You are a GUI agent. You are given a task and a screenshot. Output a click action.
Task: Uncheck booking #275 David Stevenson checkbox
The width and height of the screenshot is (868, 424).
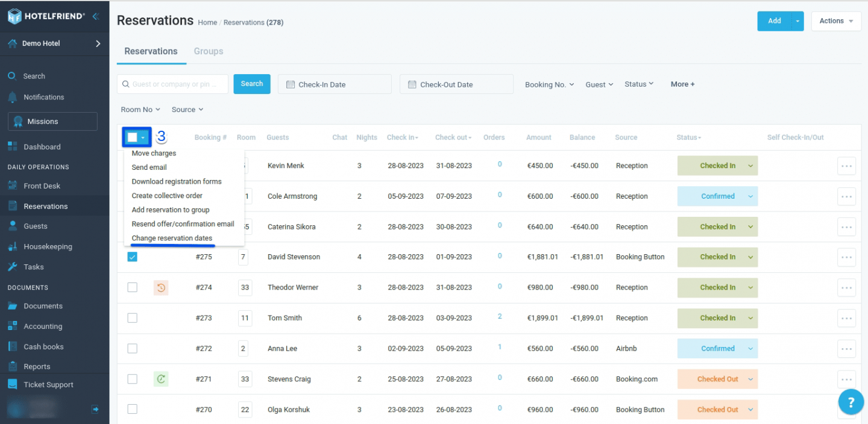click(132, 257)
